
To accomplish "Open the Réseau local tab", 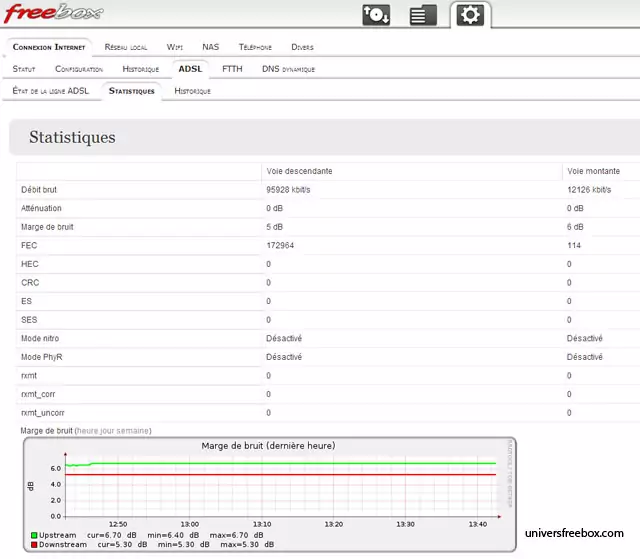I will coord(126,47).
